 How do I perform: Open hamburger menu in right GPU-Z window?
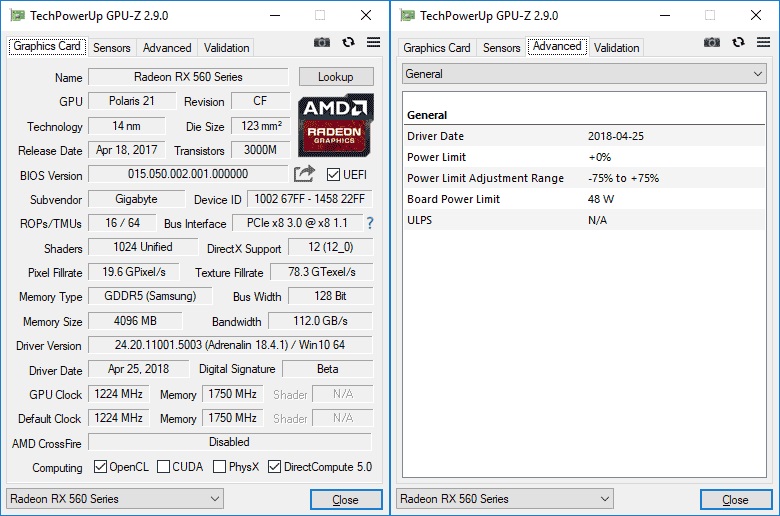(x=763, y=42)
